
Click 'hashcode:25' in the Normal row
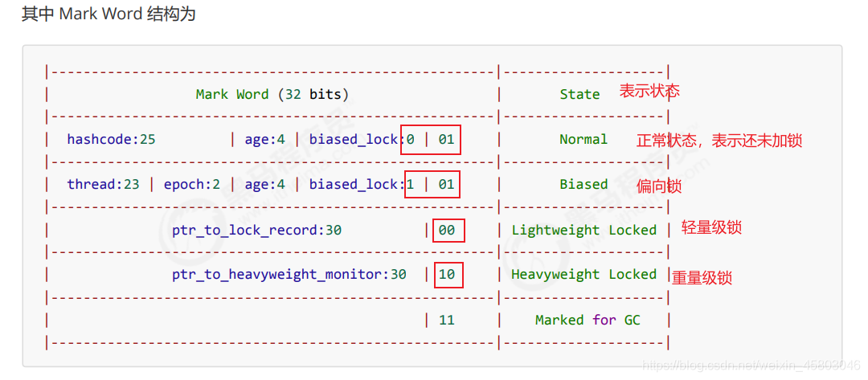click(x=111, y=140)
